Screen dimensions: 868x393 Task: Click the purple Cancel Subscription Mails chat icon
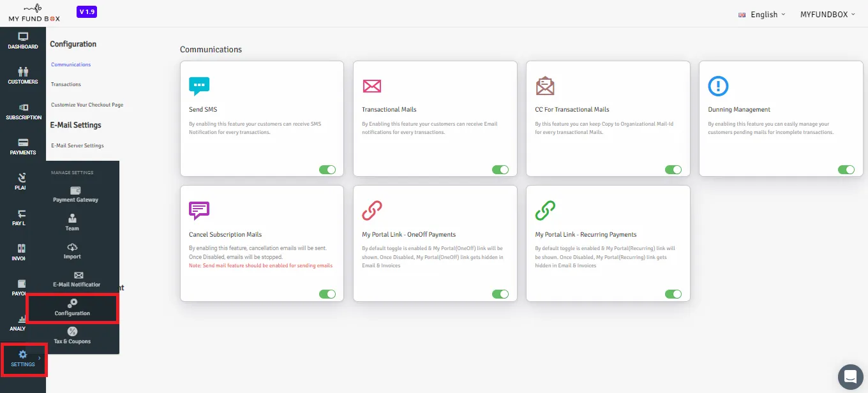pyautogui.click(x=199, y=211)
